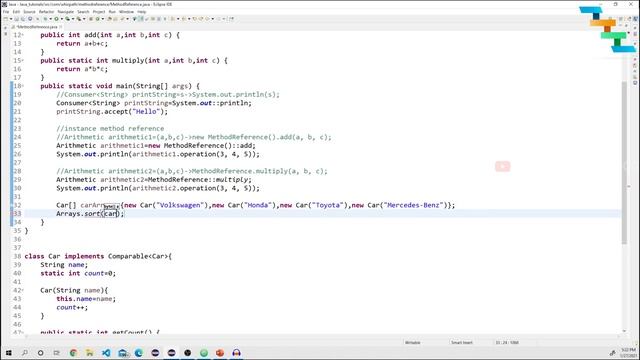The image size is (640, 360).
Task: Click the "Volkswagen" string literal
Action: (x=180, y=205)
